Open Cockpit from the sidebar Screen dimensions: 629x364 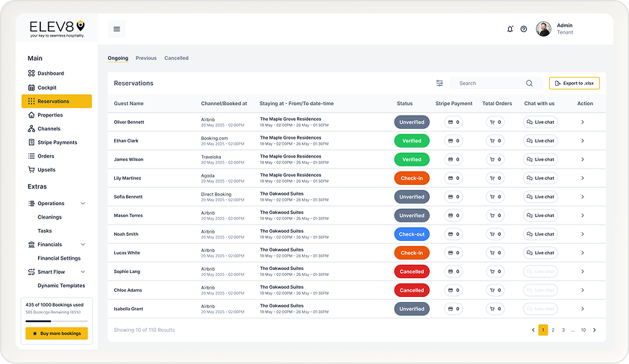(47, 87)
